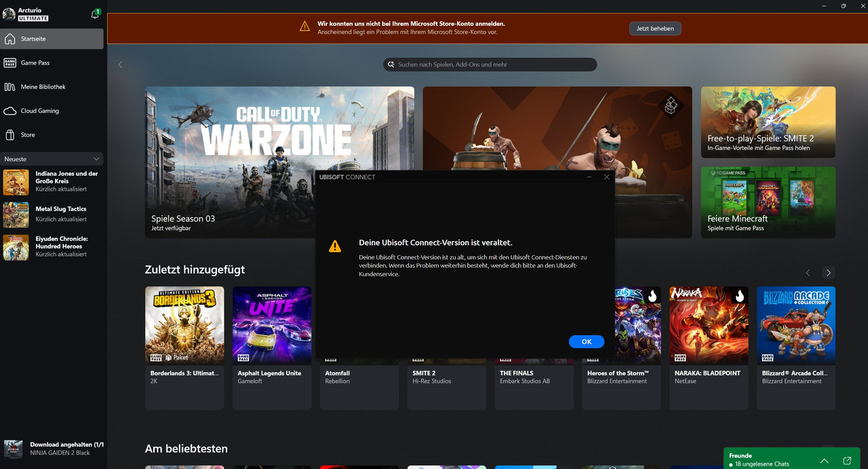The height and width of the screenshot is (469, 868).
Task: Click the Am beliebtesten heading
Action: [x=186, y=449]
